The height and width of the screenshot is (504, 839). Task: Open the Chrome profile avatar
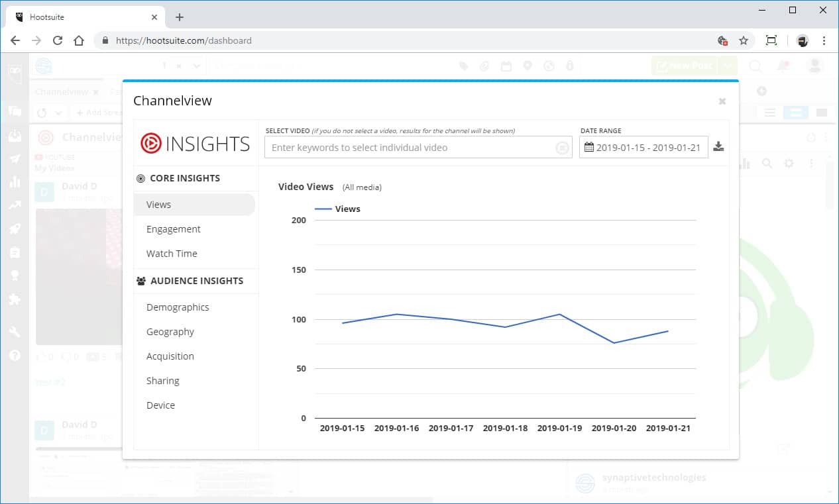click(803, 40)
